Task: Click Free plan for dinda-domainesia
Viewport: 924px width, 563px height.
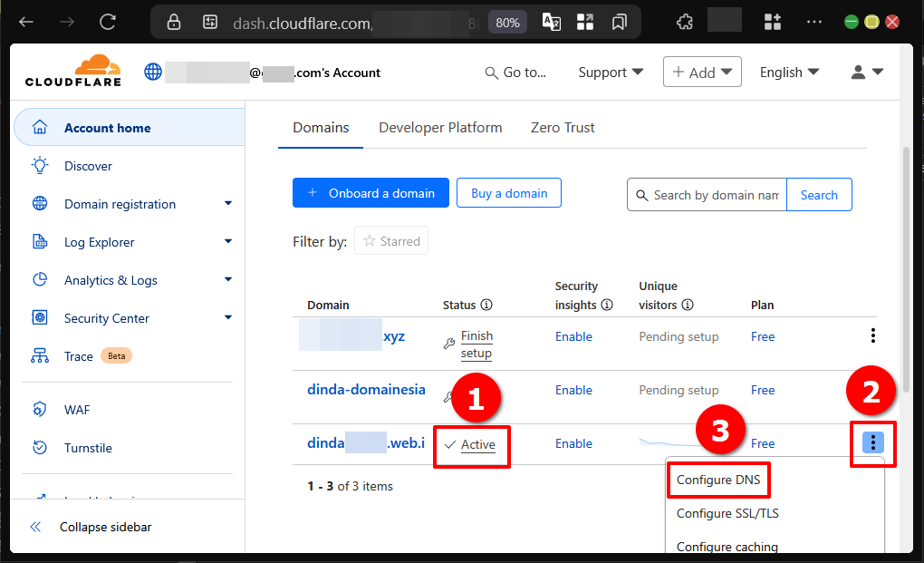Action: click(x=763, y=390)
